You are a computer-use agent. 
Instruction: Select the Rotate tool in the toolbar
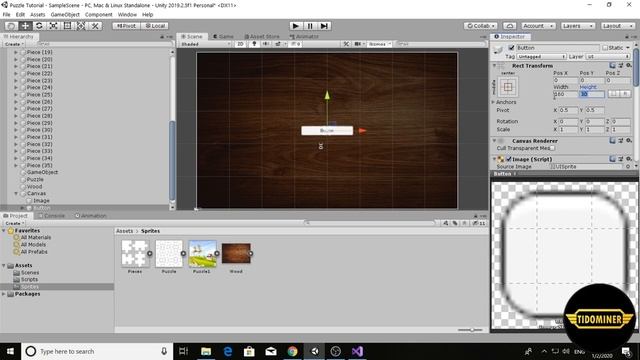point(39,26)
